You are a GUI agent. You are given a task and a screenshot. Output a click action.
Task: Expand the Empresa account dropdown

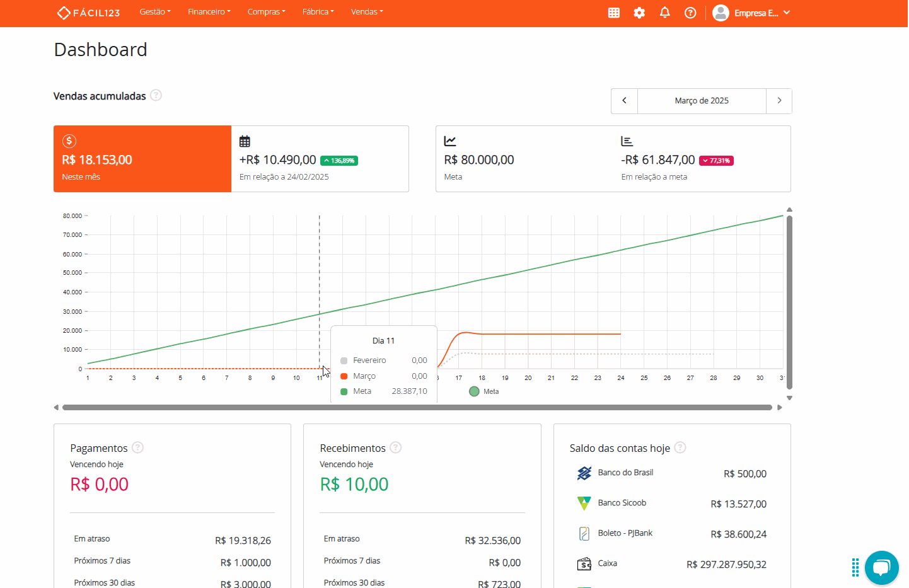click(751, 13)
